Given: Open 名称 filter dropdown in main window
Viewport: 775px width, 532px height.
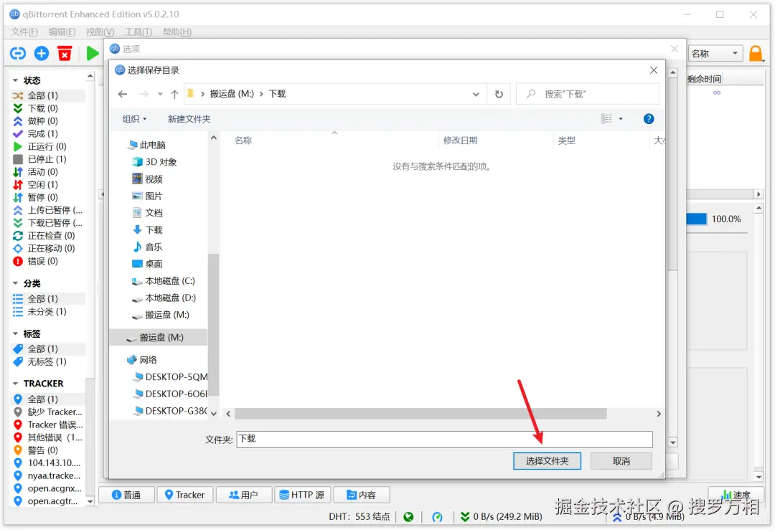Looking at the screenshot, I should tap(715, 53).
